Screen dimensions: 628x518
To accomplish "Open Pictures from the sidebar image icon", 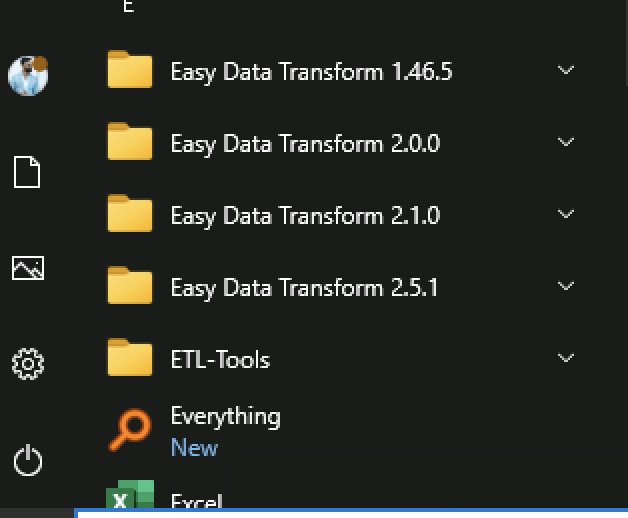I will click(x=28, y=268).
